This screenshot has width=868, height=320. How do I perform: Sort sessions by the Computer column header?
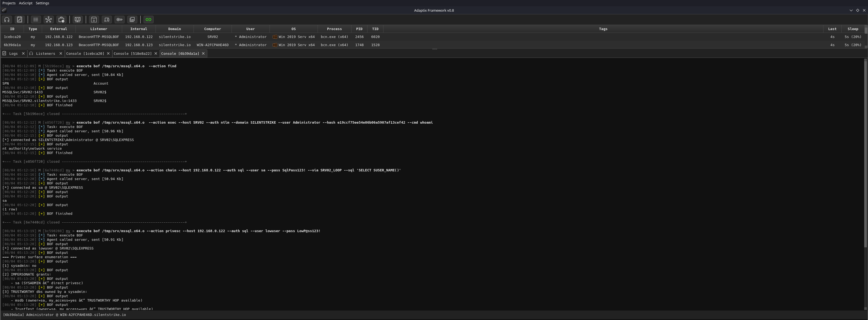212,29
